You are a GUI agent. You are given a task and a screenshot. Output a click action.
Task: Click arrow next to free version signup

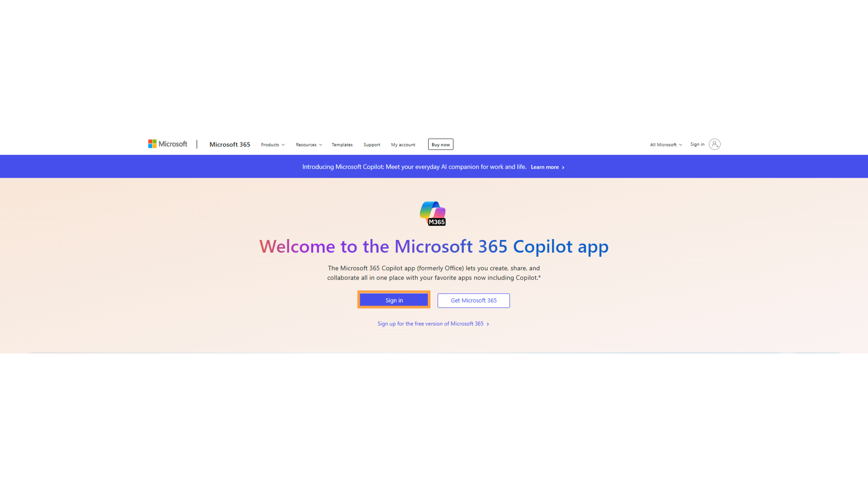pyautogui.click(x=488, y=324)
